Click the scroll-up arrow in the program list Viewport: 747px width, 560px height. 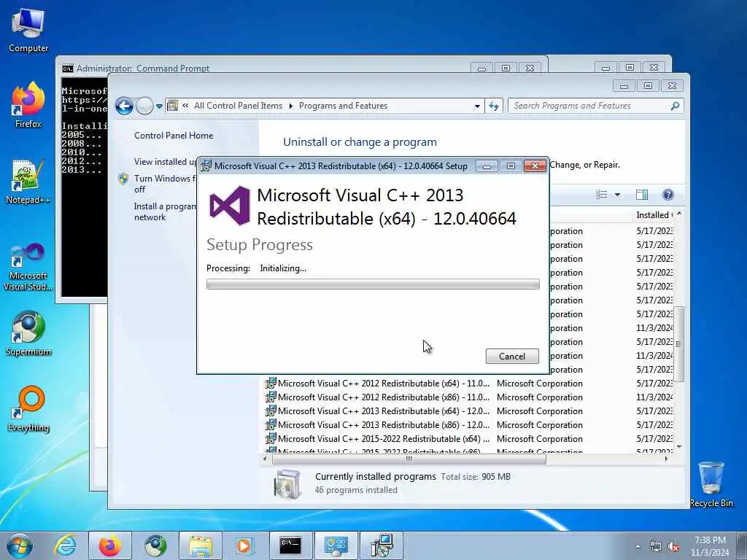[x=679, y=214]
